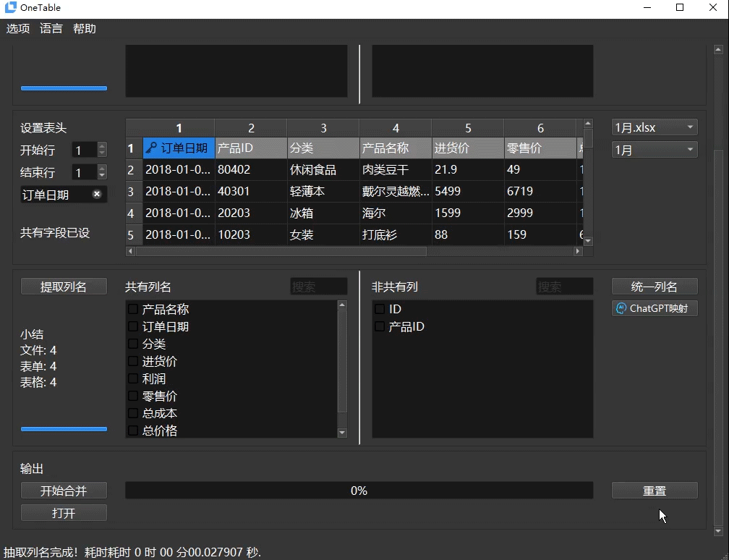Screen dimensions: 729x560
Task: Click the table's horizontal scrollbar thumb
Action: pos(281,251)
